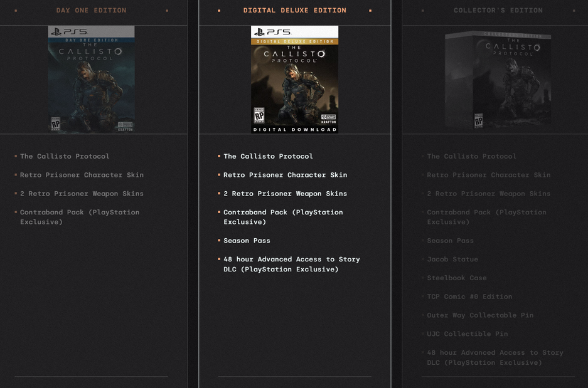Click 'UJC Collectible Pin' in Collector's list

[x=468, y=333]
